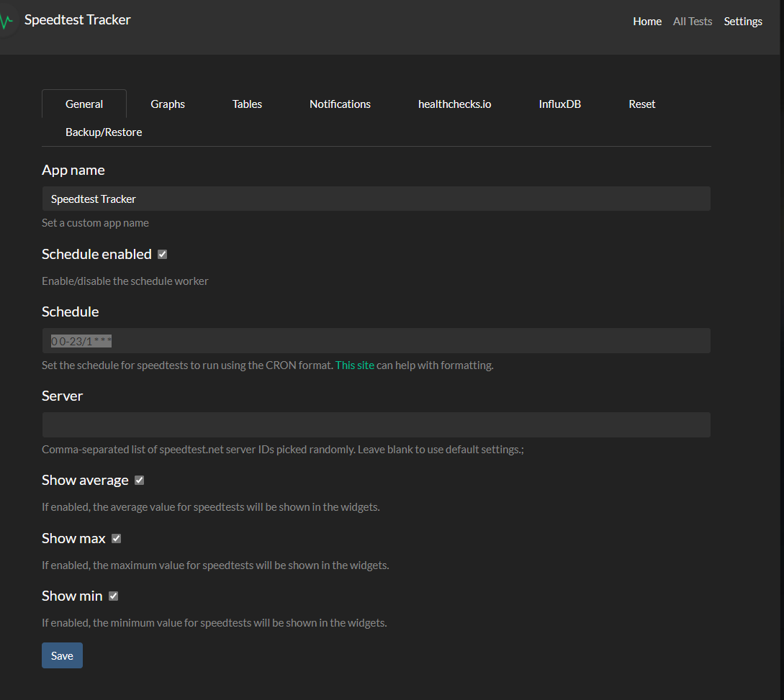Select the General settings tab
The image size is (784, 700).
tap(84, 104)
